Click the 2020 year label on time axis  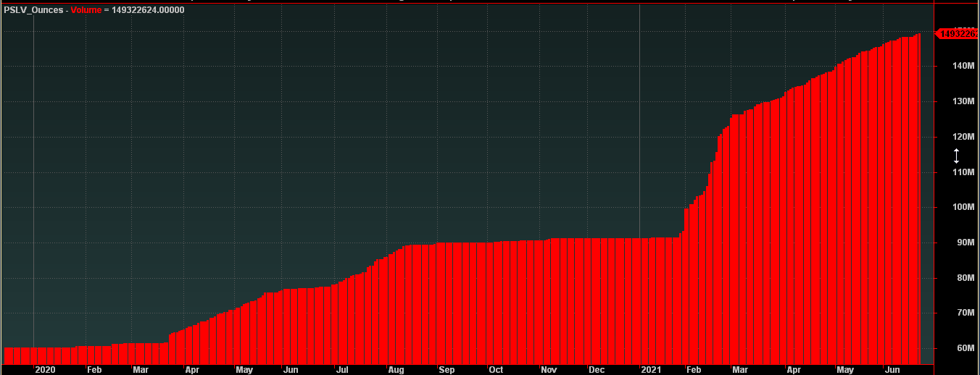pos(45,369)
